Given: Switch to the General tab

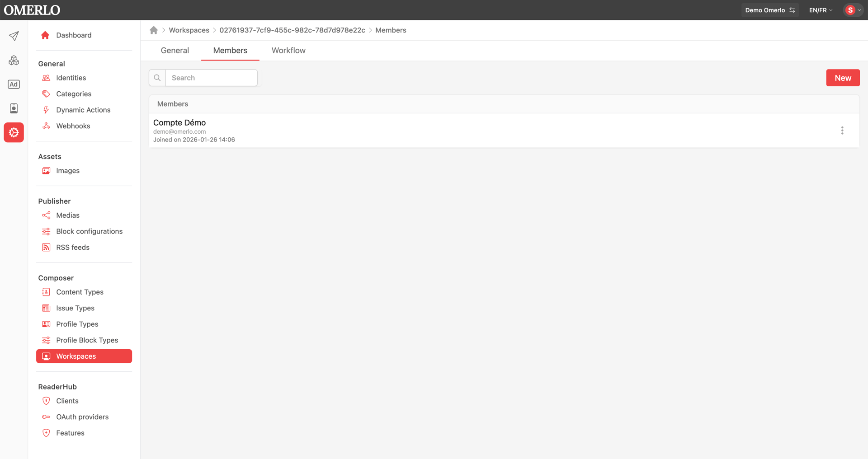Looking at the screenshot, I should [175, 51].
